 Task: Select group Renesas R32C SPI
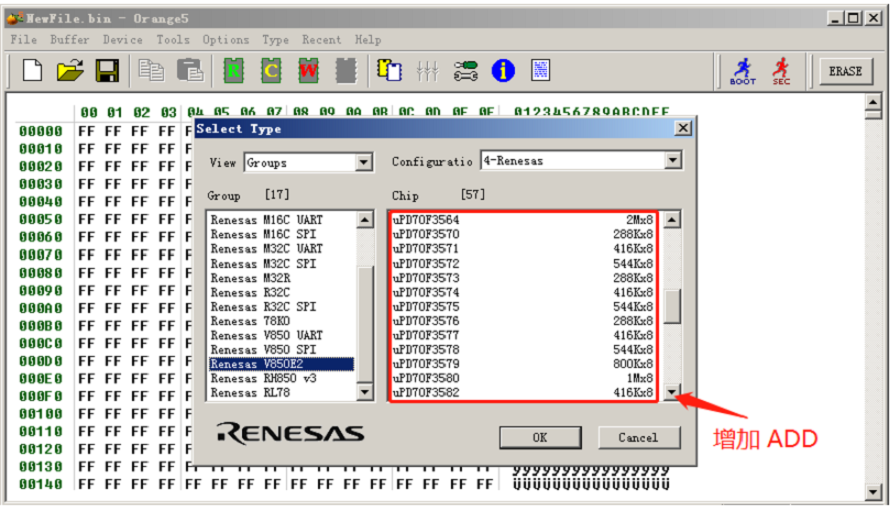click(281, 307)
